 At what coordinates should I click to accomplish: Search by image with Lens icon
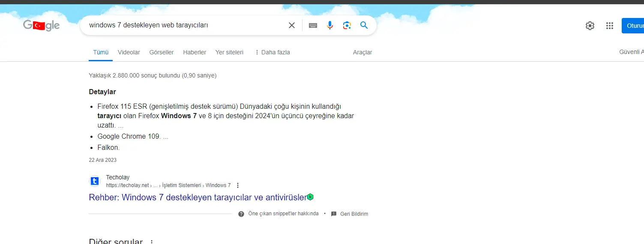pyautogui.click(x=347, y=25)
